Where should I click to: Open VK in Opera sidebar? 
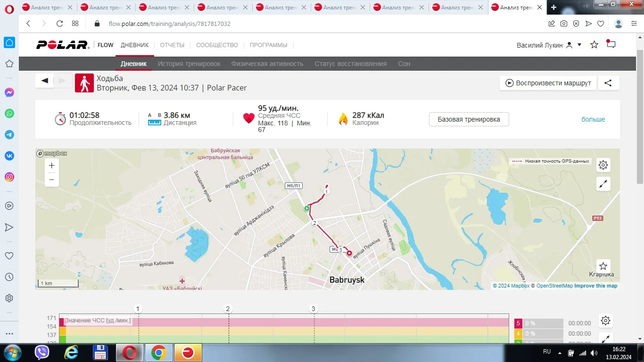click(x=9, y=156)
